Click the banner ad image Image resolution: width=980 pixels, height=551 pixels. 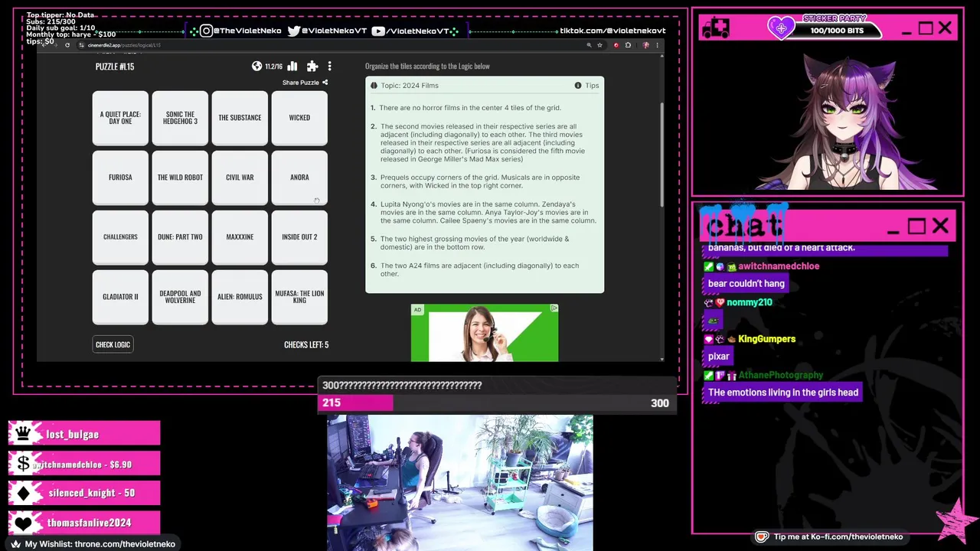click(x=485, y=333)
